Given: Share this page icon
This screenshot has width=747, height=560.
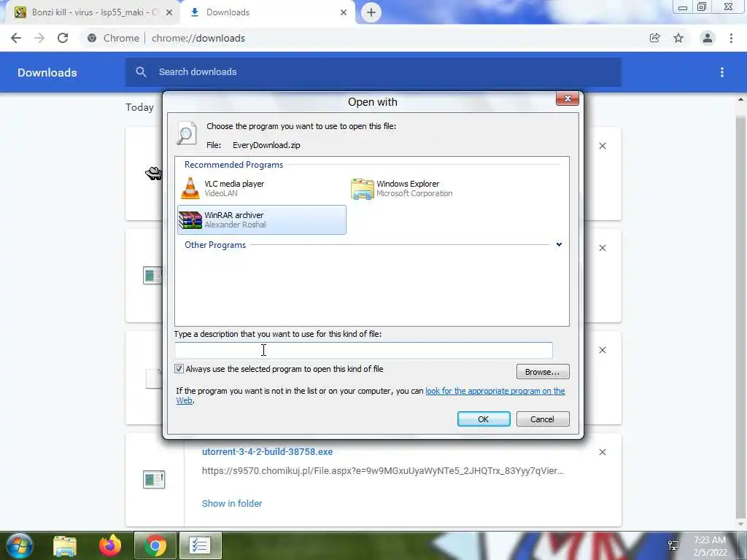Looking at the screenshot, I should click(x=654, y=38).
